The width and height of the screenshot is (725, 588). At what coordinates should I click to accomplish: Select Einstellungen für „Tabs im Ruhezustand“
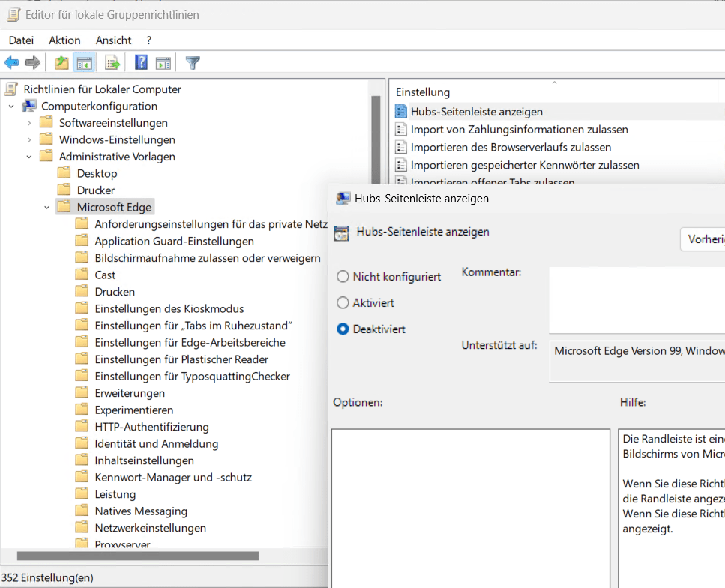[193, 325]
